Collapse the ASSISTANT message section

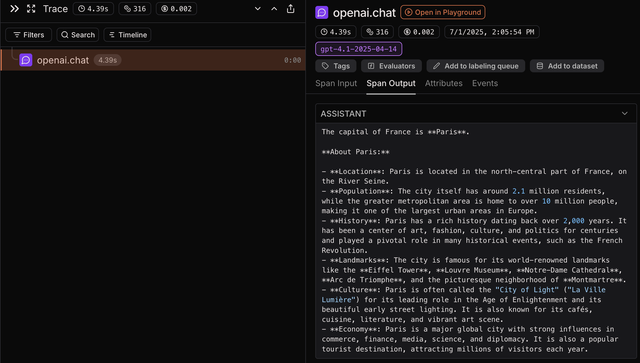624,114
